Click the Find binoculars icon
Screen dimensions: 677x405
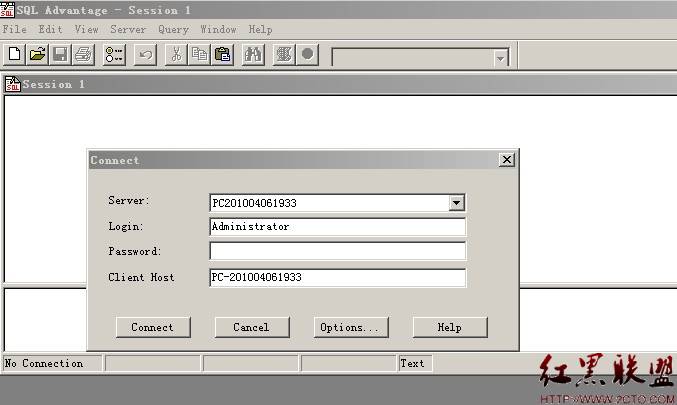pos(253,54)
